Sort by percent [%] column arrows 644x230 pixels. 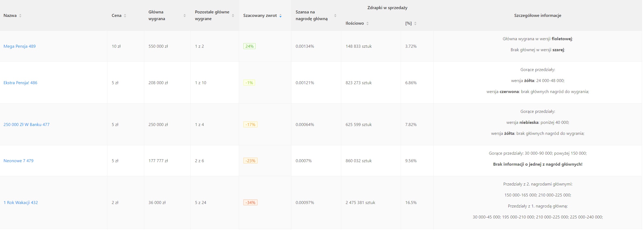pyautogui.click(x=415, y=24)
